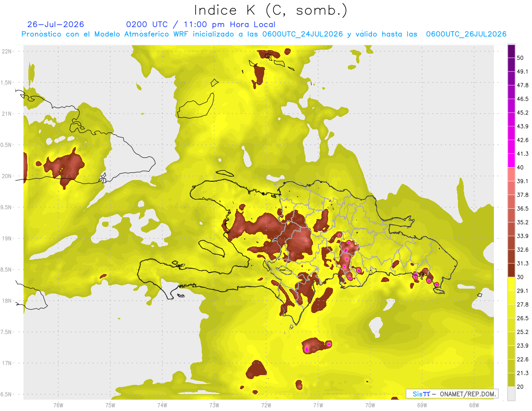
Task: Click the longitude label "68W"
Action: click(473, 405)
